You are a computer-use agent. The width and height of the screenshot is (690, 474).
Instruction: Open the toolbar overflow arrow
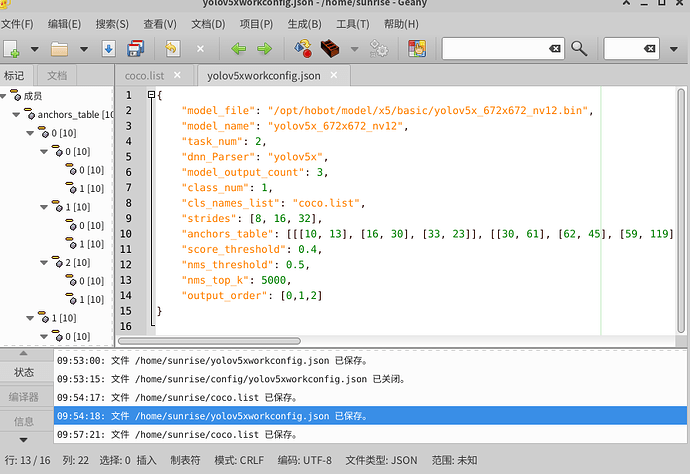tap(674, 49)
